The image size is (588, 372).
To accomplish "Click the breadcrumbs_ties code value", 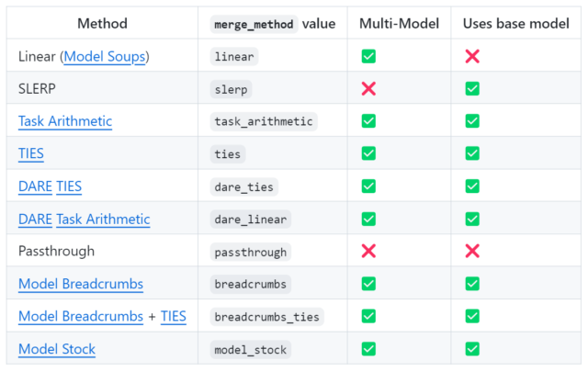I will click(x=267, y=317).
